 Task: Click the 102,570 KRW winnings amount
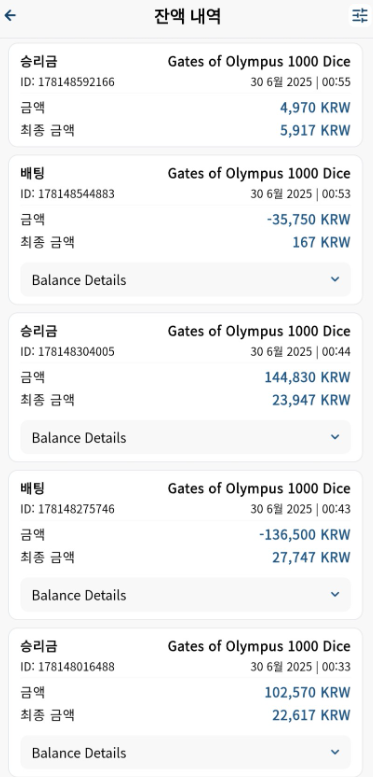(x=307, y=692)
